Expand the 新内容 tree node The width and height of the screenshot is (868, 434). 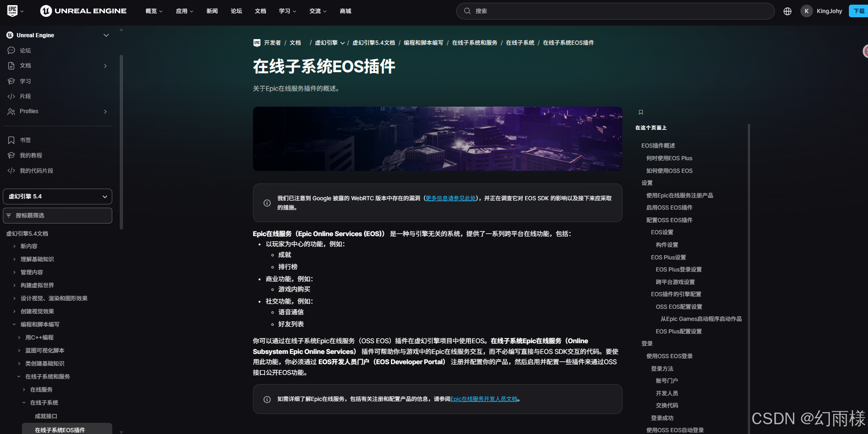[14, 246]
